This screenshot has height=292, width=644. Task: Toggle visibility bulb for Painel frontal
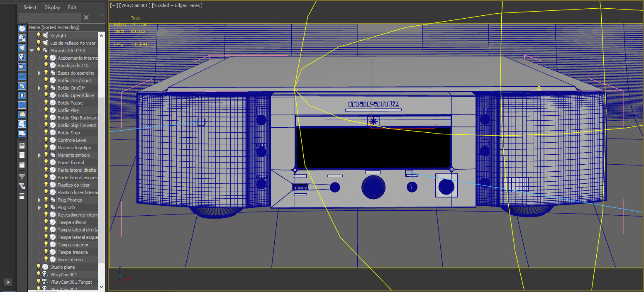point(46,163)
